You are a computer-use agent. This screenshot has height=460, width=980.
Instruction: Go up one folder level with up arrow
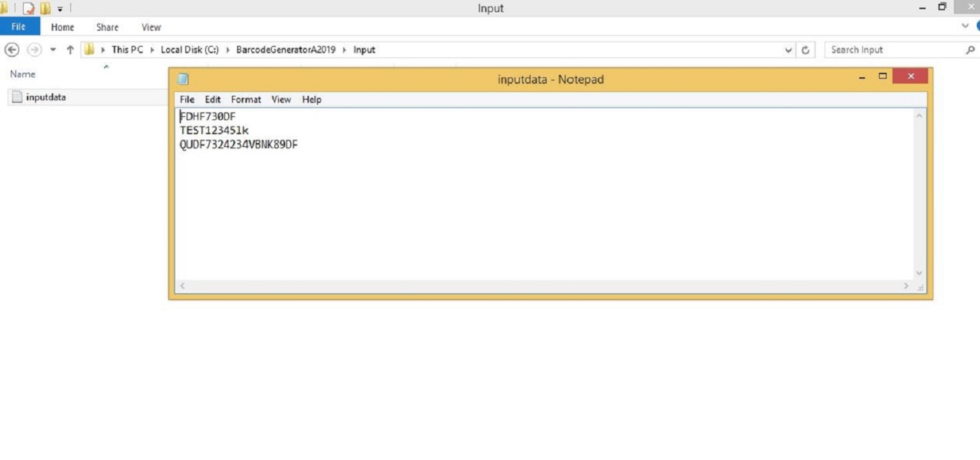pos(70,50)
